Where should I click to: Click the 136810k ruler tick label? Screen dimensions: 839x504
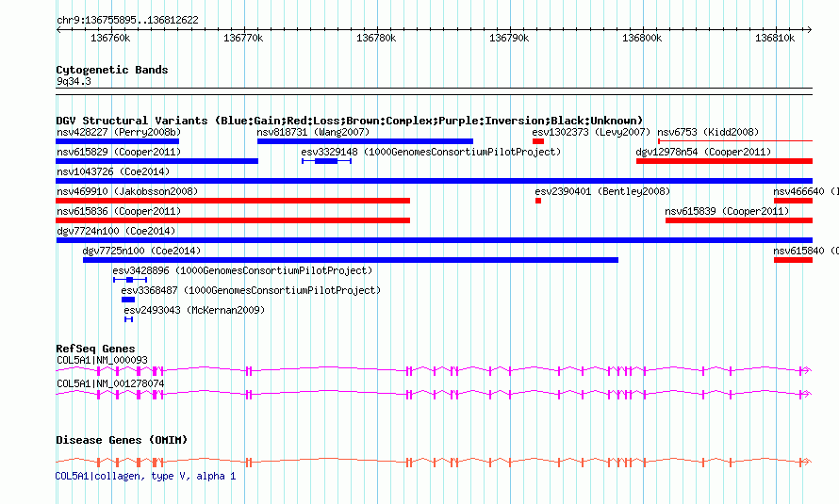(x=775, y=38)
